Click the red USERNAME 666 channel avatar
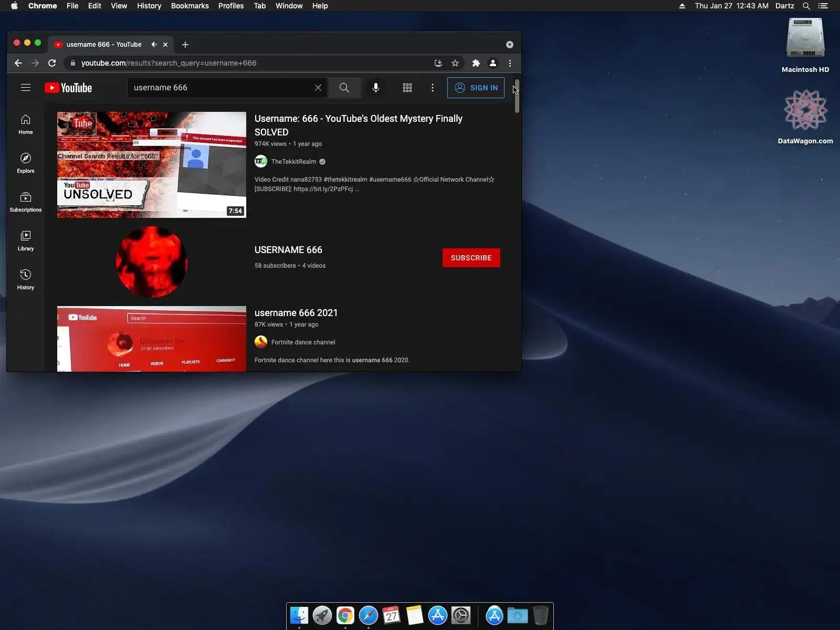The image size is (840, 630). (152, 262)
